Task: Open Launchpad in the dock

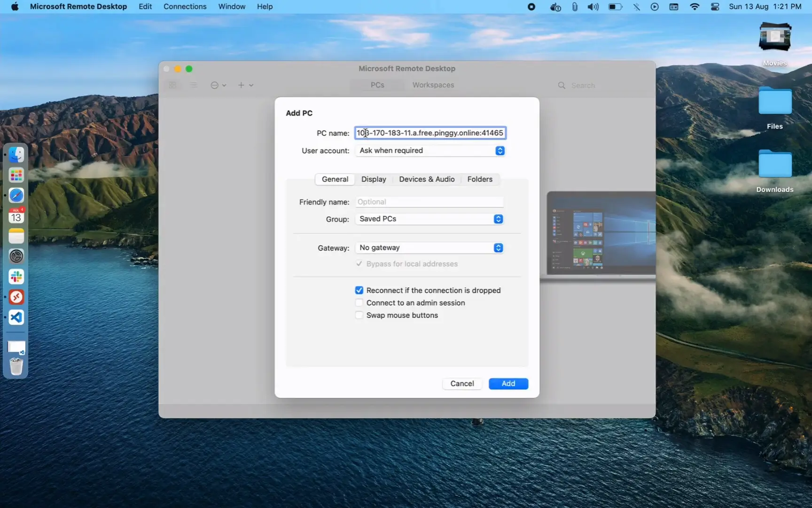Action: pos(16,175)
